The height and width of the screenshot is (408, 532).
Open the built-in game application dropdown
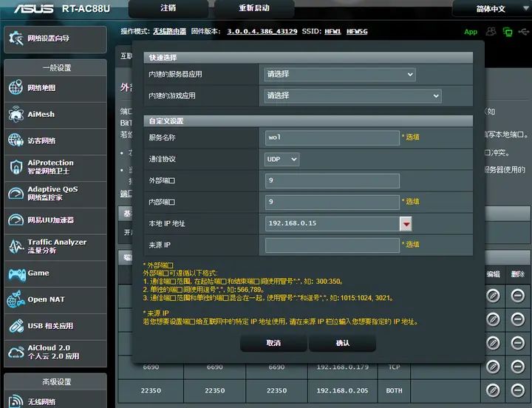coord(352,96)
